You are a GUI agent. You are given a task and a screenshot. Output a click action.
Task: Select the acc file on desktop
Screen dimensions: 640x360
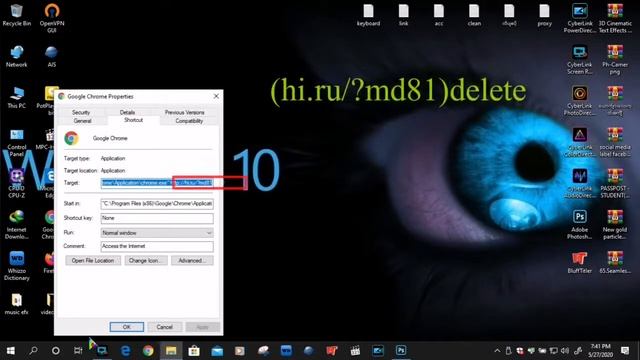coord(439,16)
